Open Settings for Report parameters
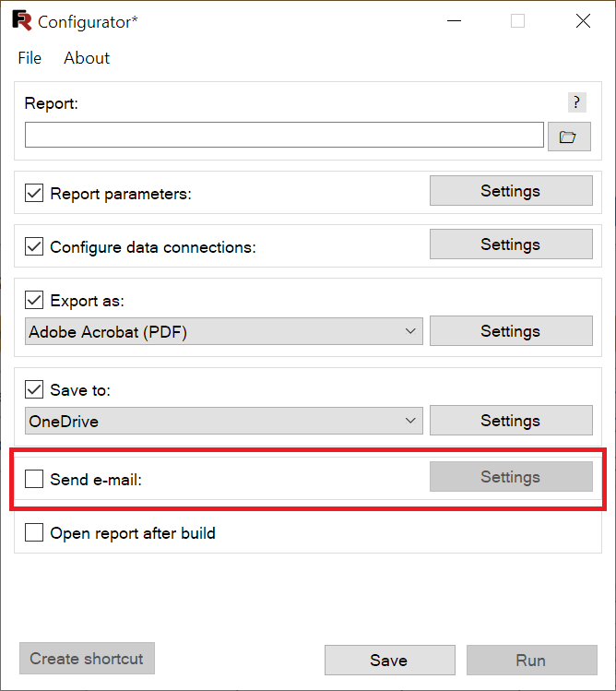616x691 pixels. (511, 191)
